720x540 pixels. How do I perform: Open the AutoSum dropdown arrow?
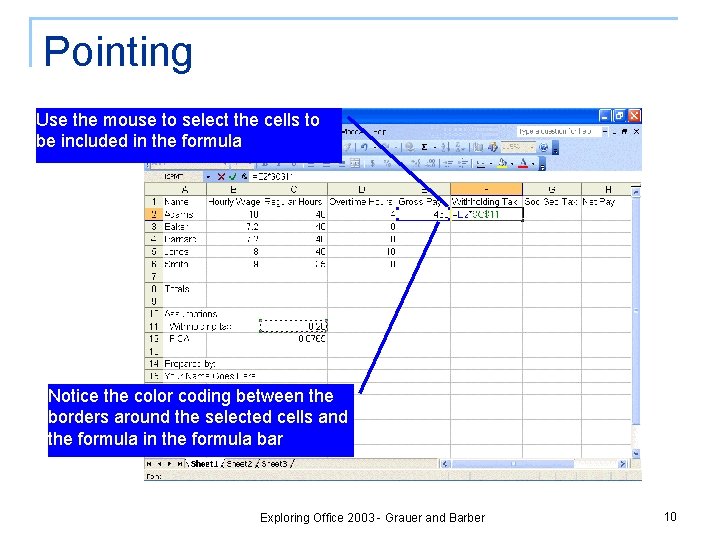[x=435, y=147]
